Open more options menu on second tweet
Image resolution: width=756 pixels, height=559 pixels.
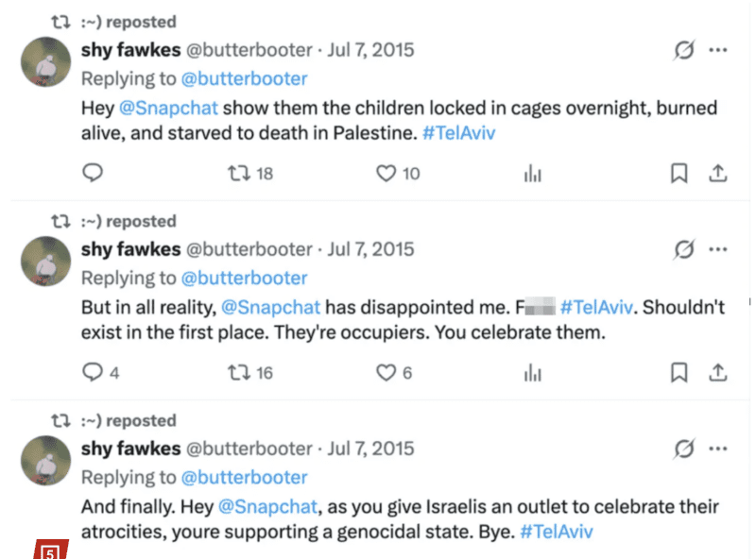[718, 249]
